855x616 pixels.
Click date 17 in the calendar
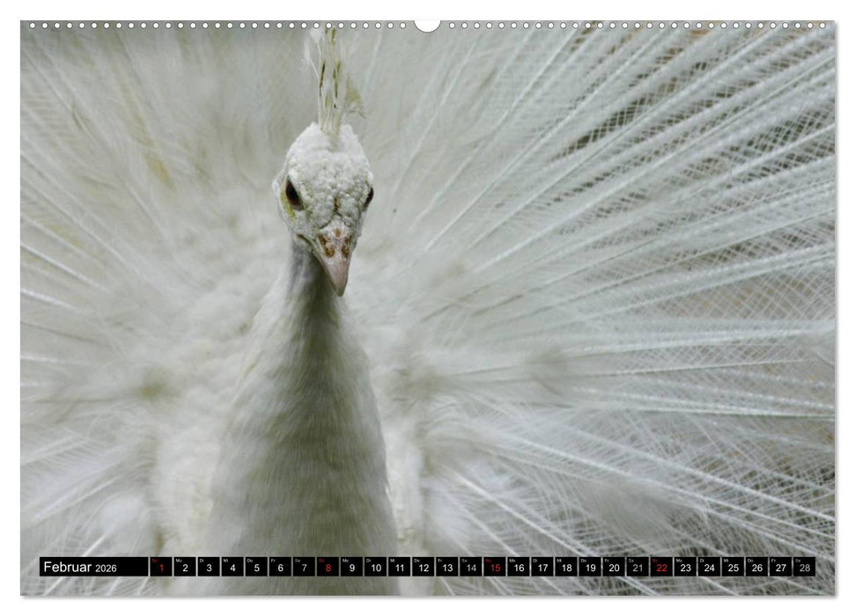pos(542,568)
